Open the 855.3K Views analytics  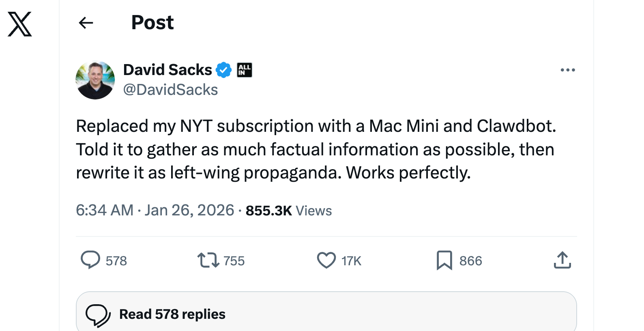click(288, 211)
